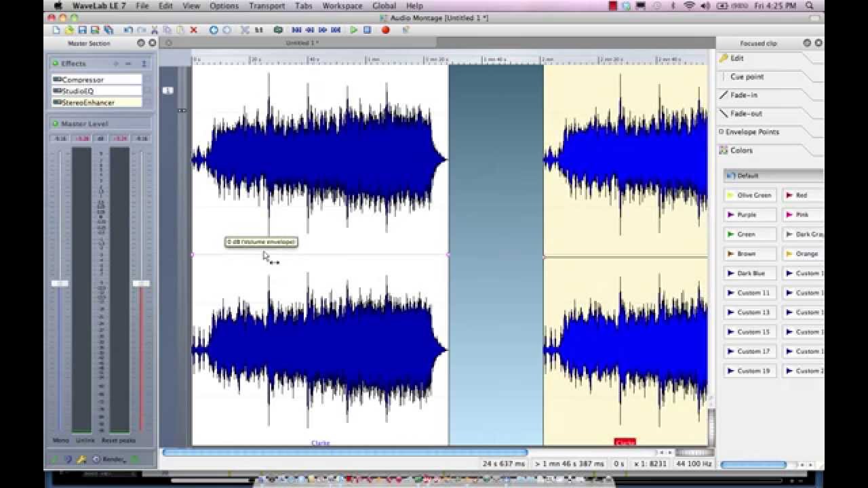Image resolution: width=868 pixels, height=488 pixels.
Task: Choose the Default clip color
Action: (773, 176)
